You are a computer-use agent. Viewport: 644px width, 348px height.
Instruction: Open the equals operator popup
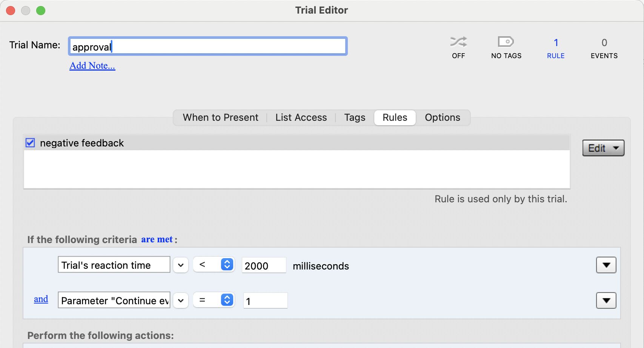tap(214, 300)
